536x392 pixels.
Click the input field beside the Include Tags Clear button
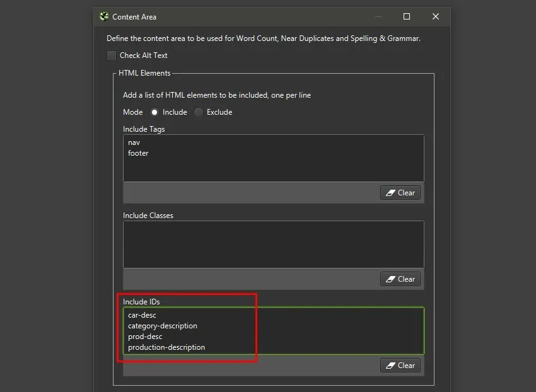click(252, 193)
